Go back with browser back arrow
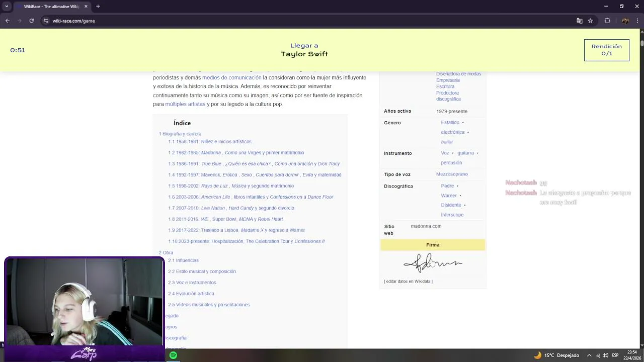 point(7,21)
